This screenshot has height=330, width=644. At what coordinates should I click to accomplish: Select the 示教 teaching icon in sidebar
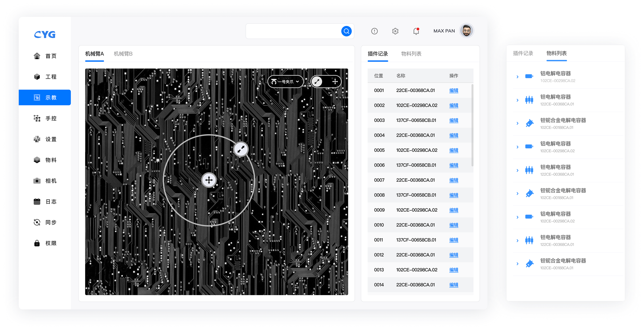coord(37,97)
